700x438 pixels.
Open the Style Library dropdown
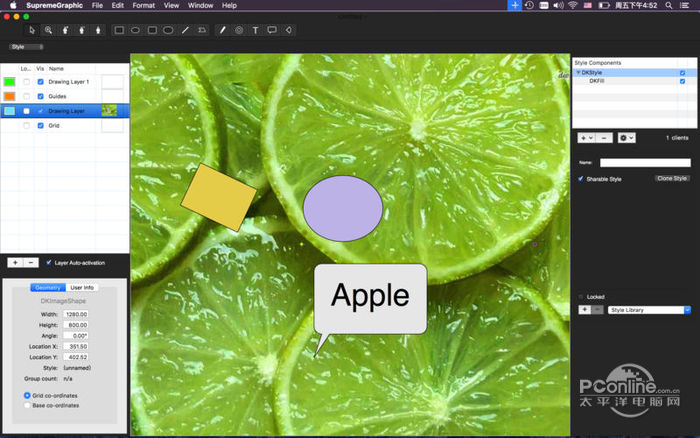point(649,310)
